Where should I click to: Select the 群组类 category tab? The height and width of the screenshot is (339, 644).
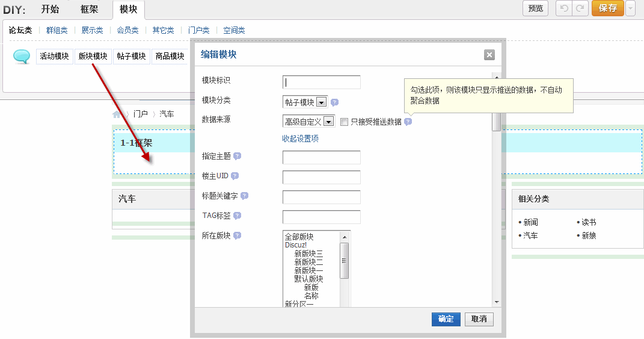[x=57, y=30]
